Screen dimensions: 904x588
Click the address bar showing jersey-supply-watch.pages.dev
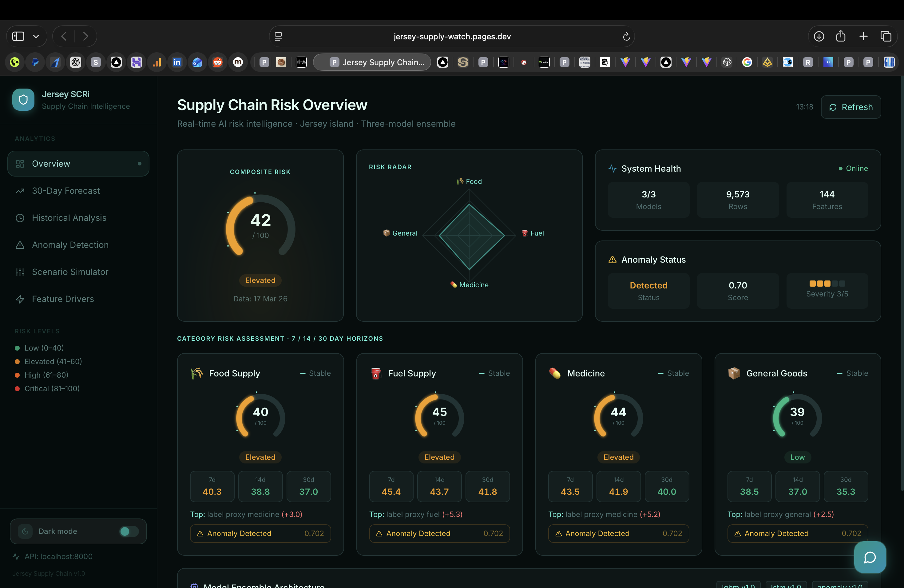[452, 36]
